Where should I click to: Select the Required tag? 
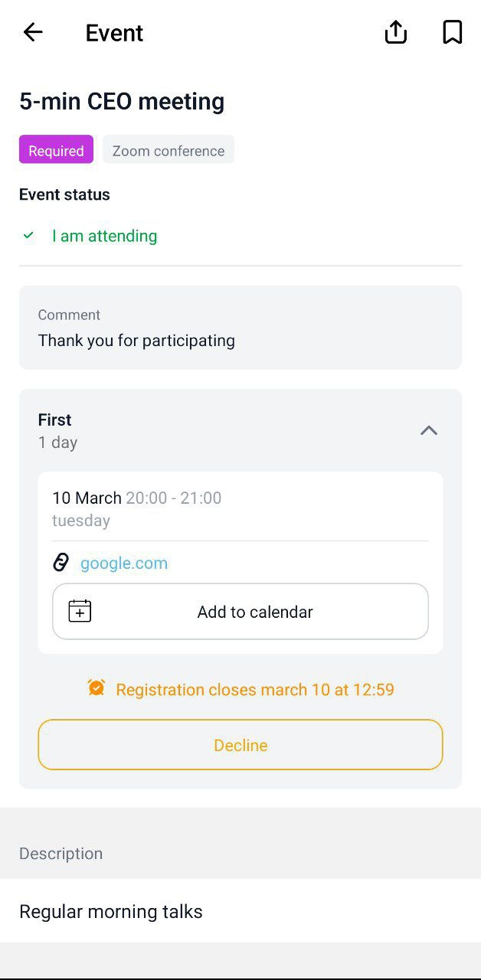56,150
